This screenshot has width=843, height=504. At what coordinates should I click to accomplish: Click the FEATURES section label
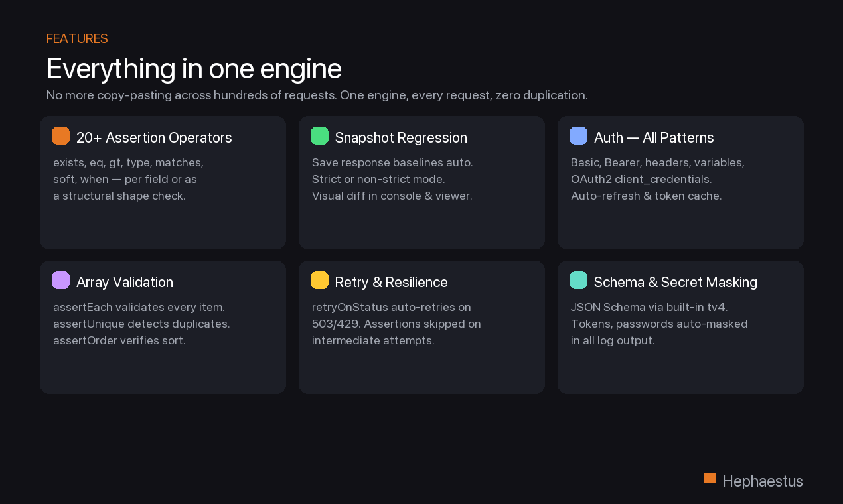click(77, 39)
